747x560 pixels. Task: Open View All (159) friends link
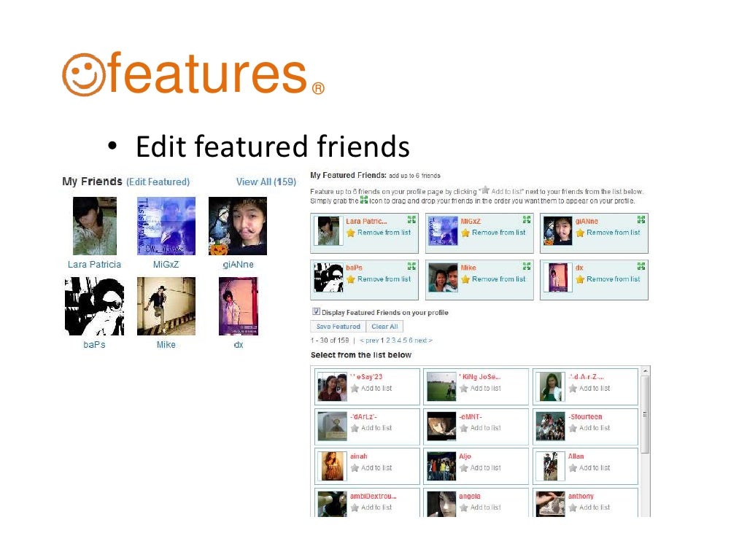(x=266, y=182)
